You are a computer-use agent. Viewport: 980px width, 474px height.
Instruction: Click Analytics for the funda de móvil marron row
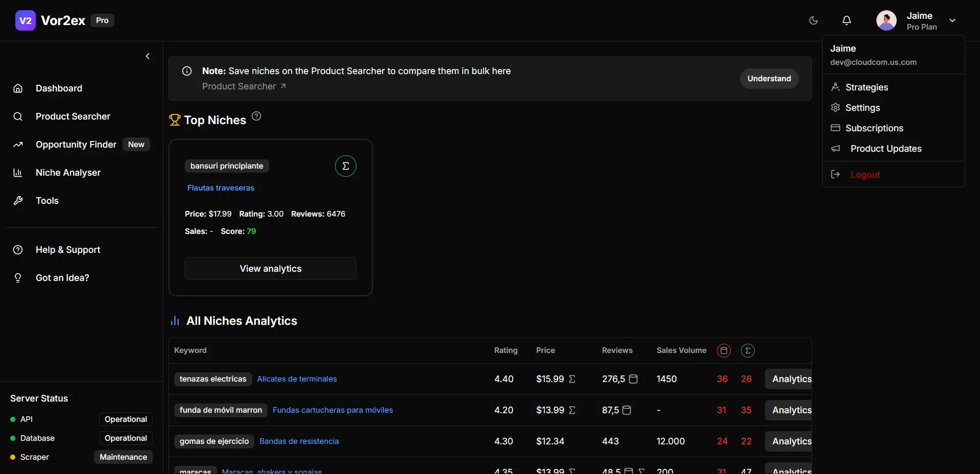788,410
